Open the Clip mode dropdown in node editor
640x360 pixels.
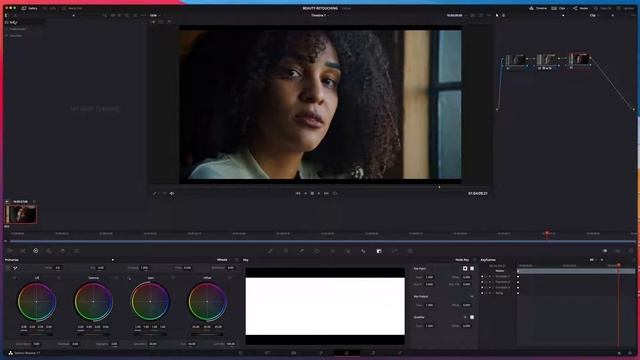tap(594, 16)
